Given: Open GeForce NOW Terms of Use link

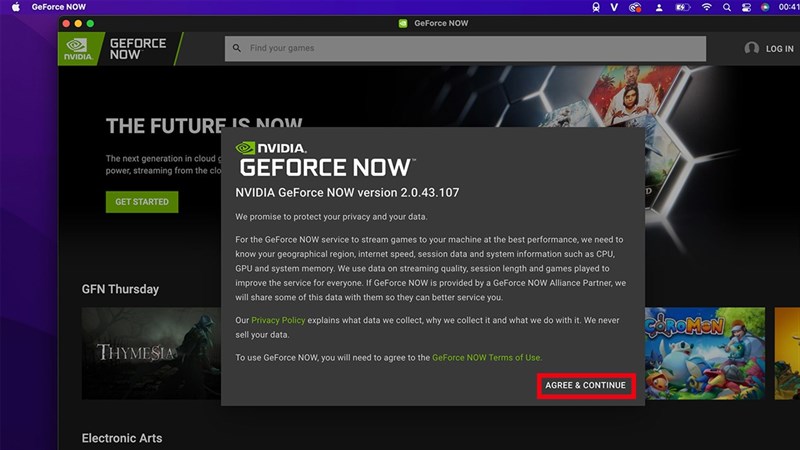Looking at the screenshot, I should [x=486, y=358].
